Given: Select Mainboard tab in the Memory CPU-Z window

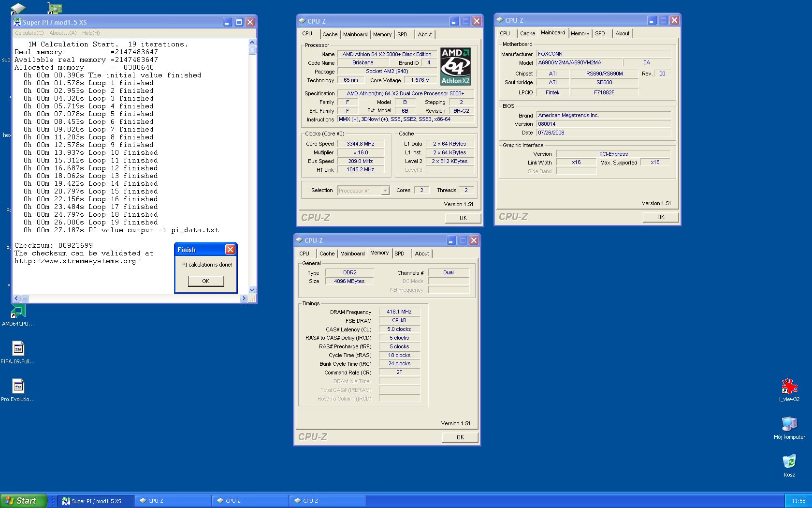Looking at the screenshot, I should (352, 254).
